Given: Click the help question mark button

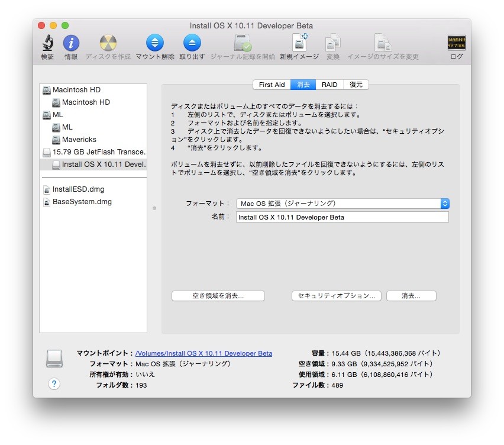Looking at the screenshot, I should [x=54, y=383].
